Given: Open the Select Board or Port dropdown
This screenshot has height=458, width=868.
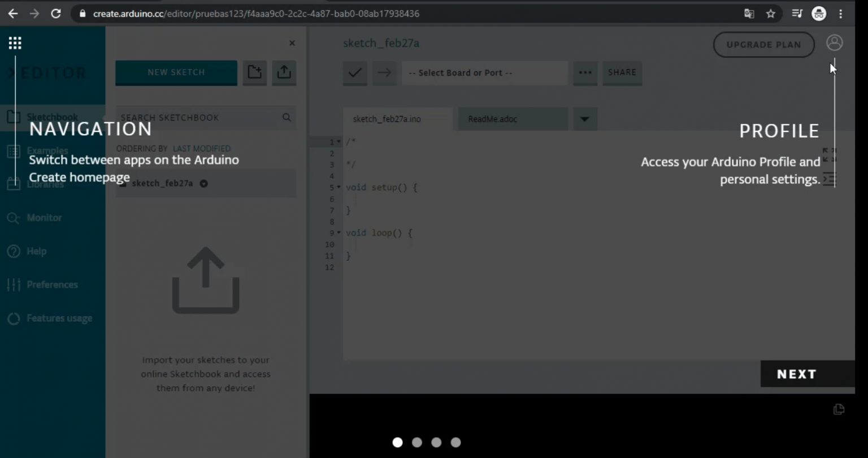Looking at the screenshot, I should click(x=484, y=72).
